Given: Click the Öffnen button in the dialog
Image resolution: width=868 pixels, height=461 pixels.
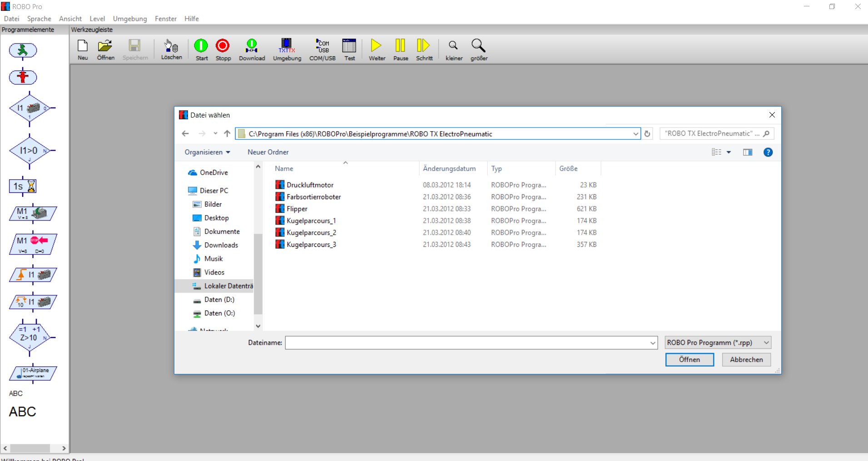Looking at the screenshot, I should click(689, 360).
